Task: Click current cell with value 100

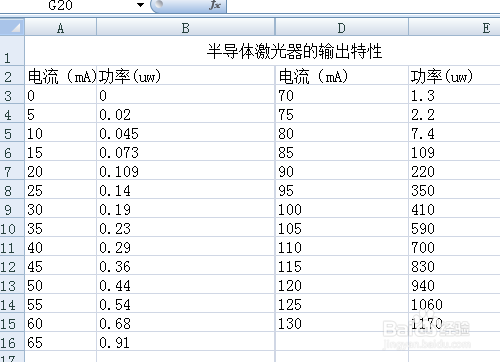Action: [342, 208]
